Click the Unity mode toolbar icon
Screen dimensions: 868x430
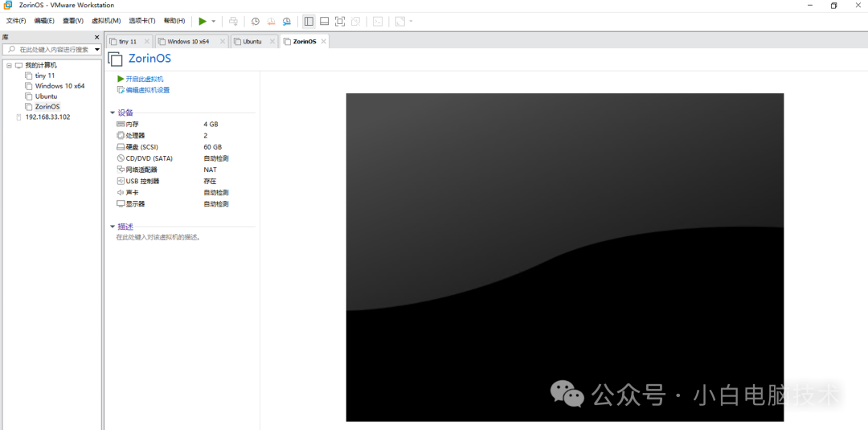pos(356,21)
